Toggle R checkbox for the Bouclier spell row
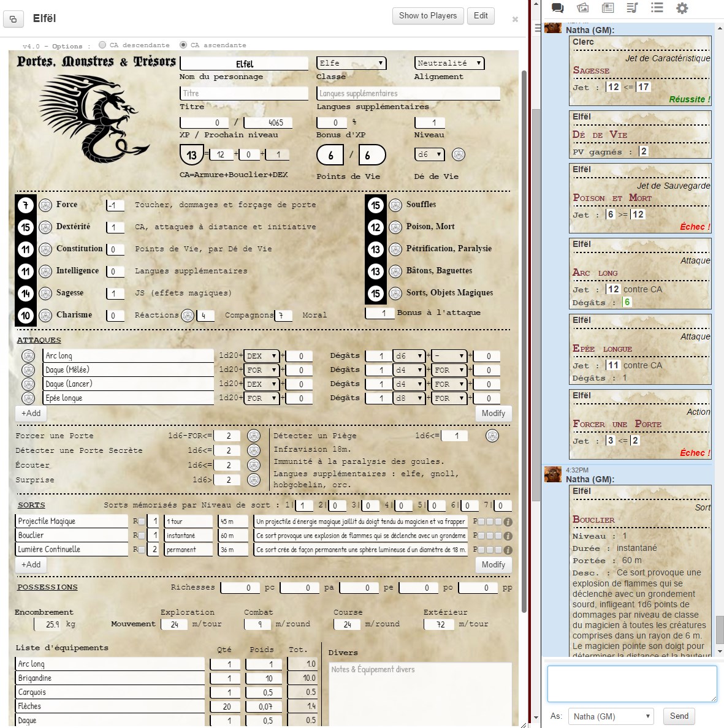This screenshot has height=728, width=724. pos(142,536)
